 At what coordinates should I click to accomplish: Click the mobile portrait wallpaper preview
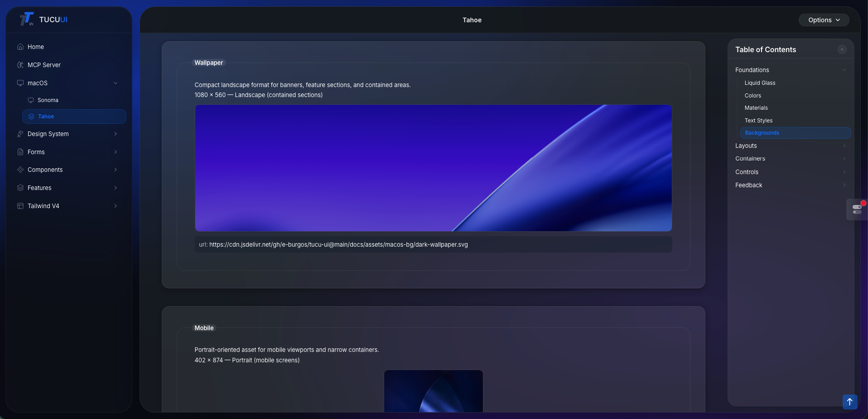click(434, 391)
